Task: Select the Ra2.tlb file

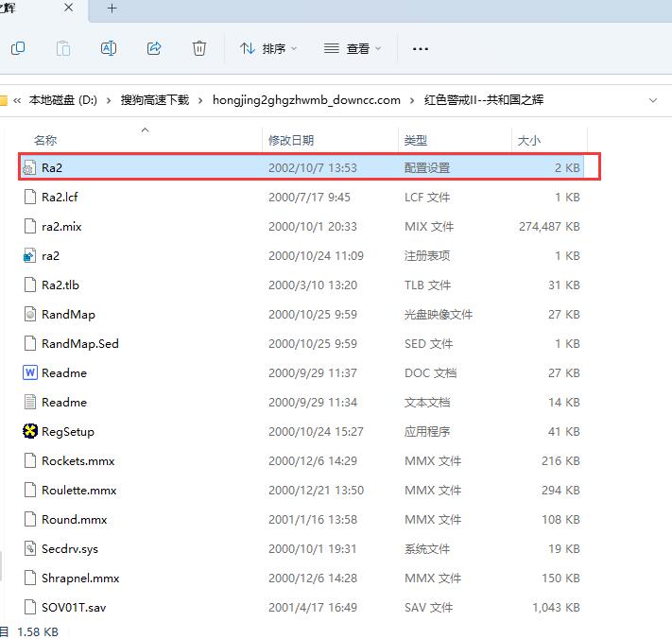Action: (x=303, y=285)
